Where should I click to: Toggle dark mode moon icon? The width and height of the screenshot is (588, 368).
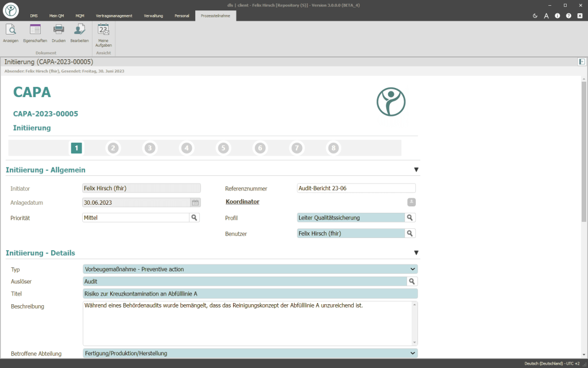[535, 16]
